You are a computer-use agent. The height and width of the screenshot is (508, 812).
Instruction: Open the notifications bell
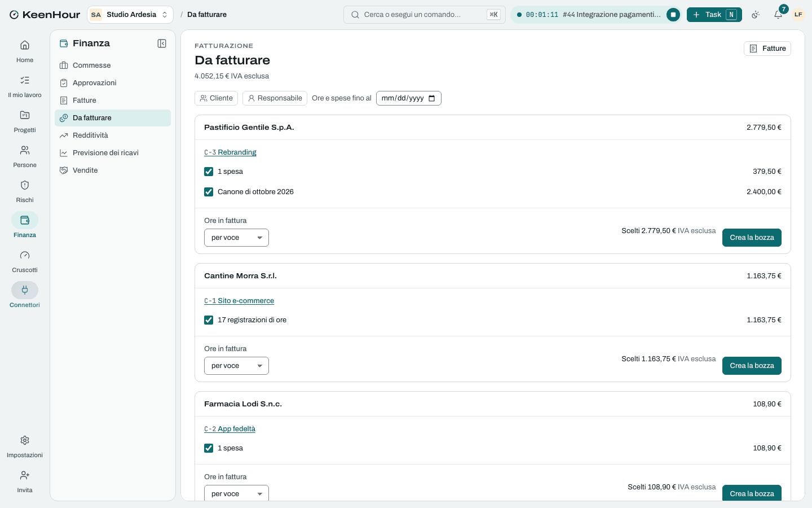(778, 15)
